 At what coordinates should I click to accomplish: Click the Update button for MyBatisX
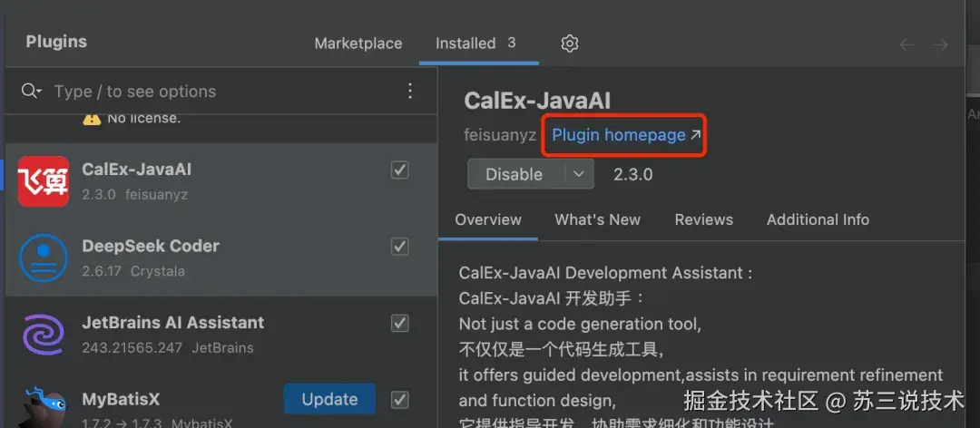329,399
